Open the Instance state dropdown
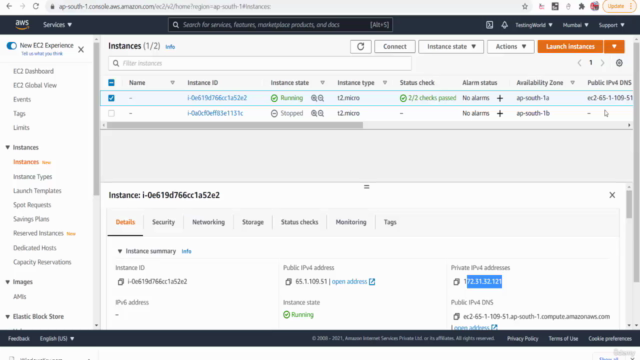Viewport: 640px width, 360px height. [451, 47]
